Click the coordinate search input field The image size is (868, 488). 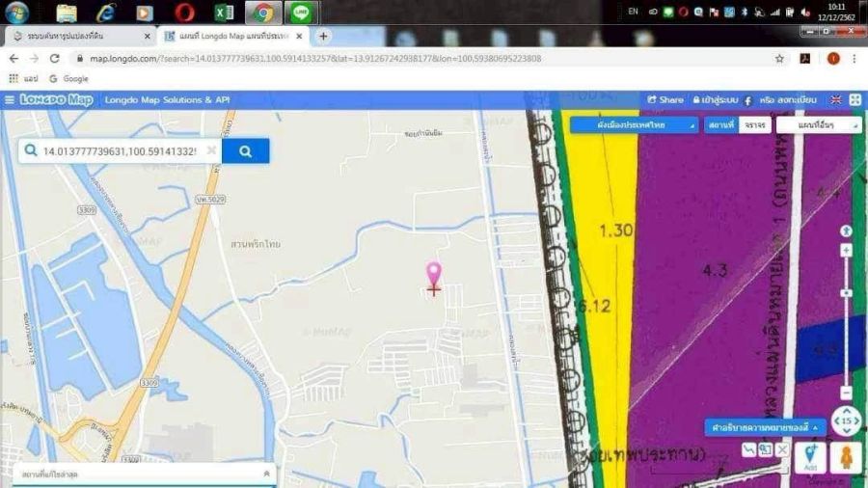pos(120,151)
